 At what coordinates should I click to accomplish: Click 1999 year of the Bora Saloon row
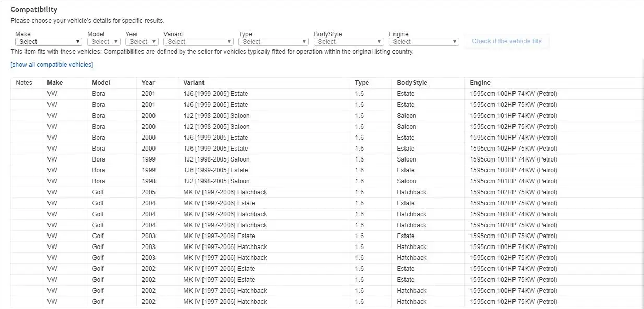pos(158,159)
